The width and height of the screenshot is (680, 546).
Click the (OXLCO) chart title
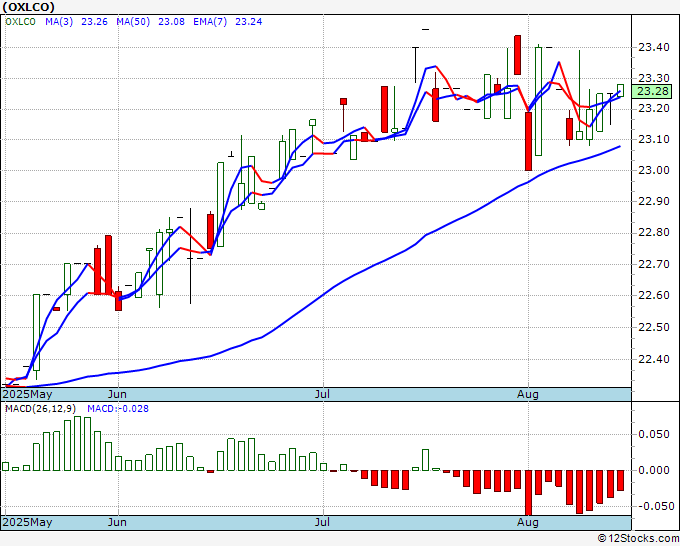point(29,7)
